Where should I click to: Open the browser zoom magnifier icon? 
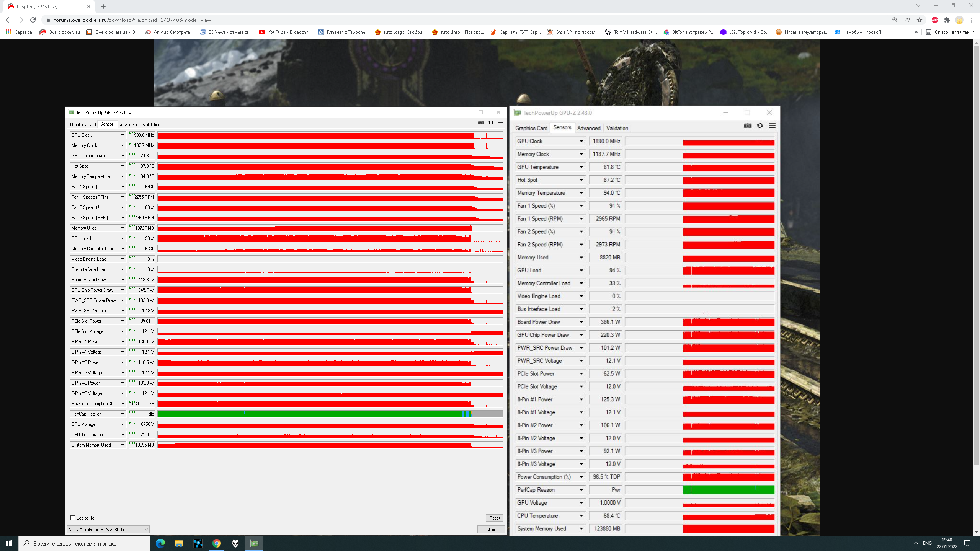pyautogui.click(x=895, y=20)
